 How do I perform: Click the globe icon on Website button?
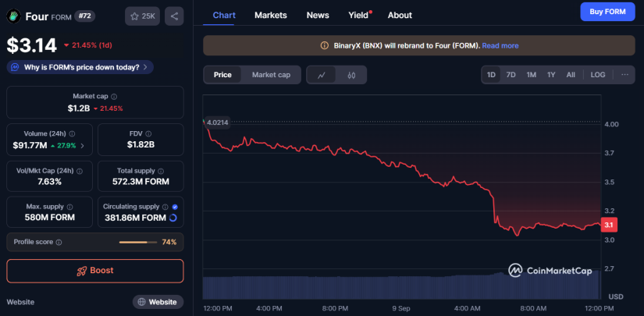pos(142,302)
